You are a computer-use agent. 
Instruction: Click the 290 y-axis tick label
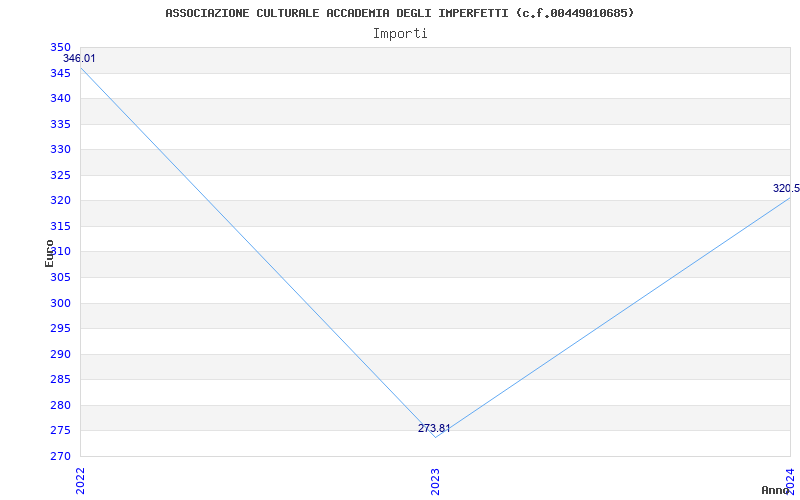click(60, 355)
